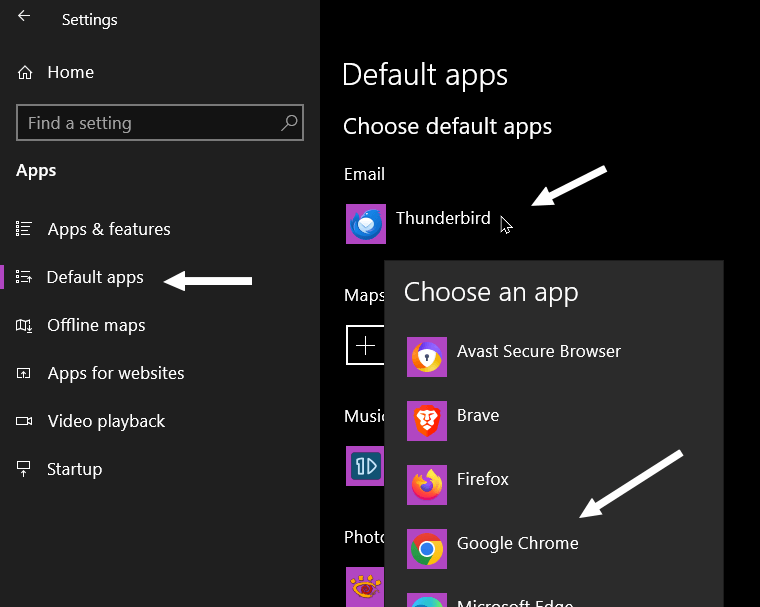Screen dimensions: 760x607
Task: Go to Home in Settings sidebar
Action: (70, 72)
